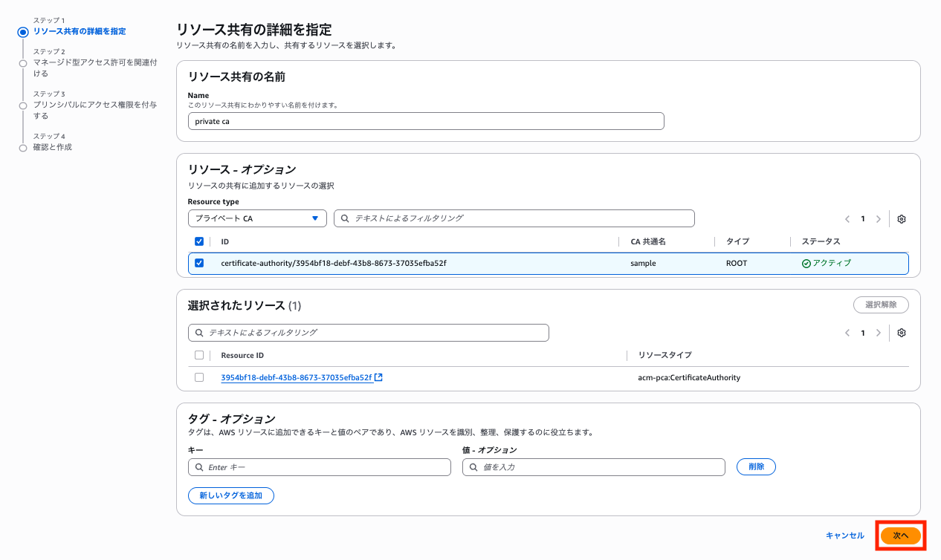Click 新しいタグを追加 button
The height and width of the screenshot is (560, 941).
coord(231,495)
